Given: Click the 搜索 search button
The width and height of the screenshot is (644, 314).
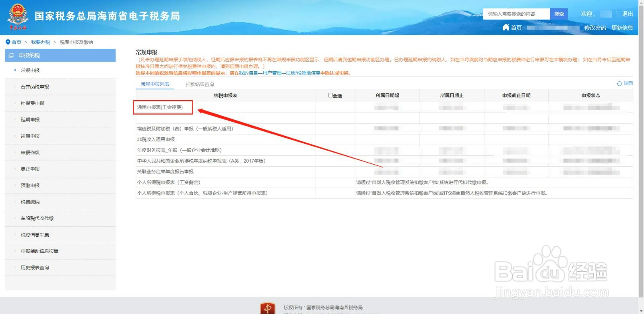Looking at the screenshot, I should point(559,14).
